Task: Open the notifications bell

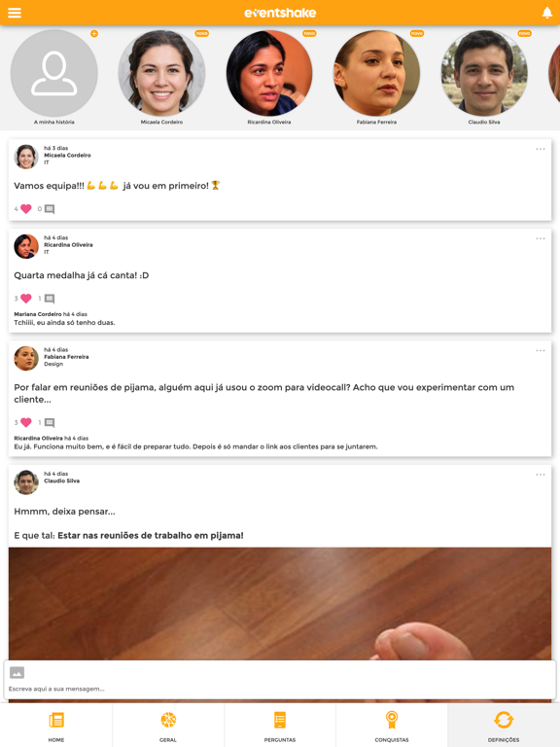Action: tap(547, 13)
